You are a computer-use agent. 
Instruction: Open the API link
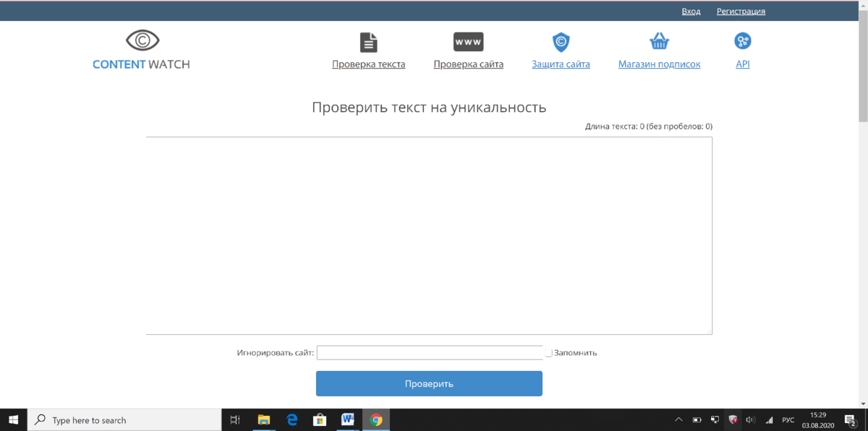(743, 64)
